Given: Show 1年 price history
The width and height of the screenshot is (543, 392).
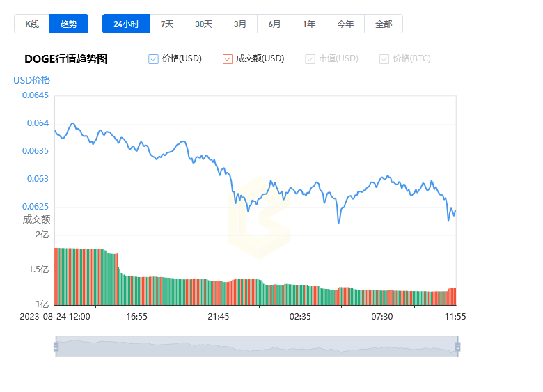Looking at the screenshot, I should pos(309,24).
